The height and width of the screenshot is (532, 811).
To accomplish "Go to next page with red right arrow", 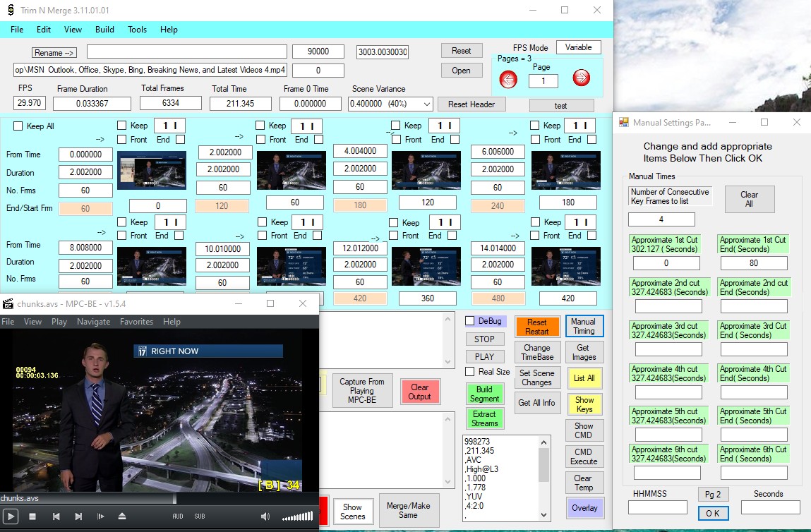I will pyautogui.click(x=581, y=79).
